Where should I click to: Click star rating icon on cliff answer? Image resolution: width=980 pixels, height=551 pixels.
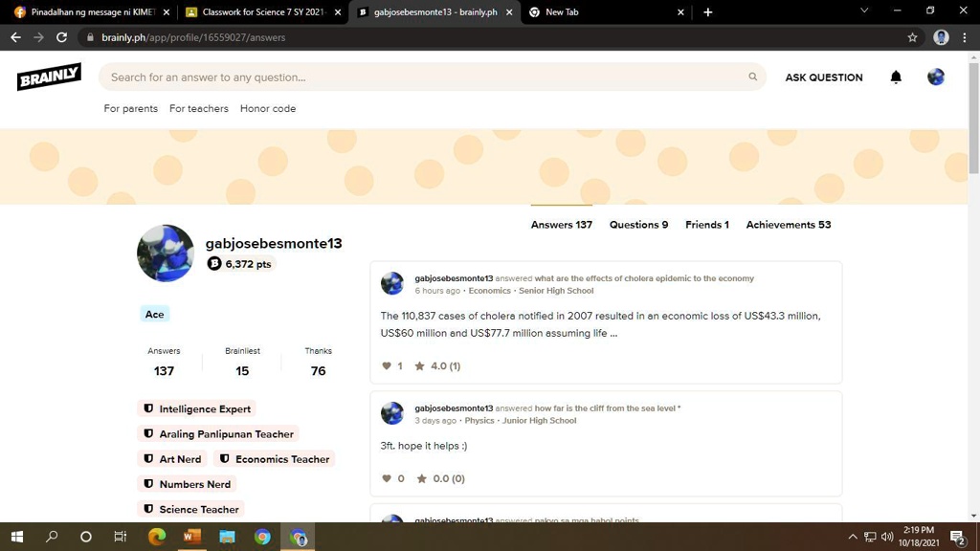coord(422,478)
